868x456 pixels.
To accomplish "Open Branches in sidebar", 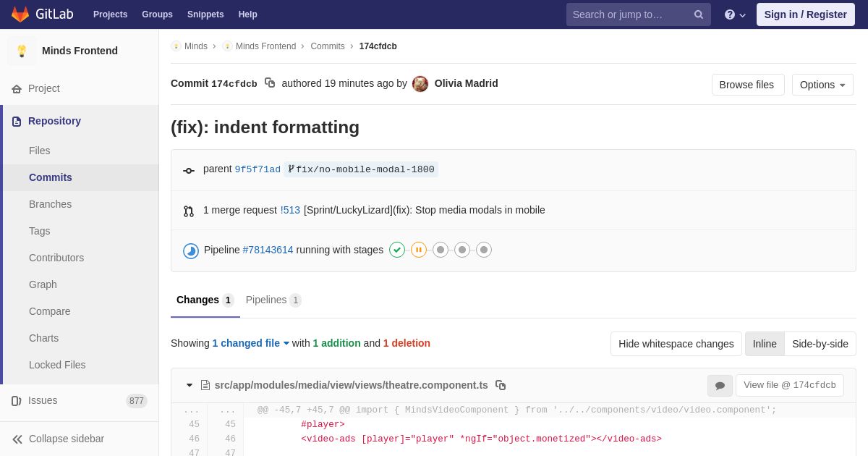I will [50, 204].
